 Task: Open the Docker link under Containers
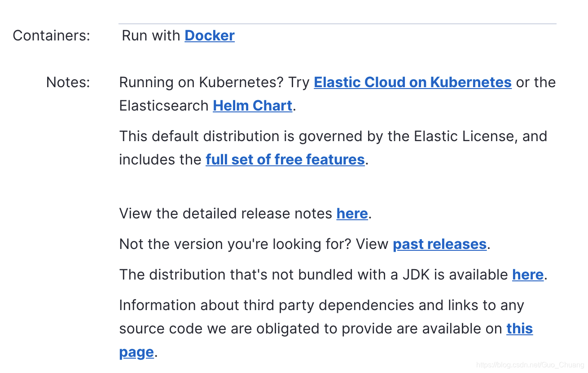click(210, 36)
